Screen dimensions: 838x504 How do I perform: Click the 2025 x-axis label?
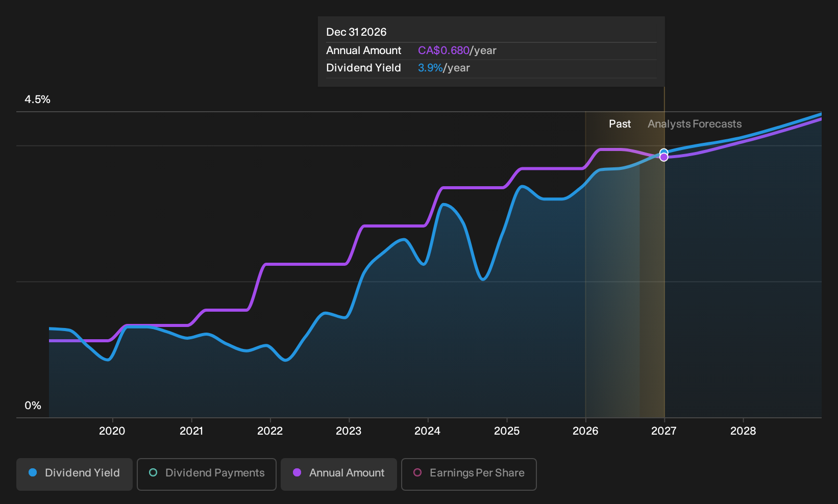[507, 431]
